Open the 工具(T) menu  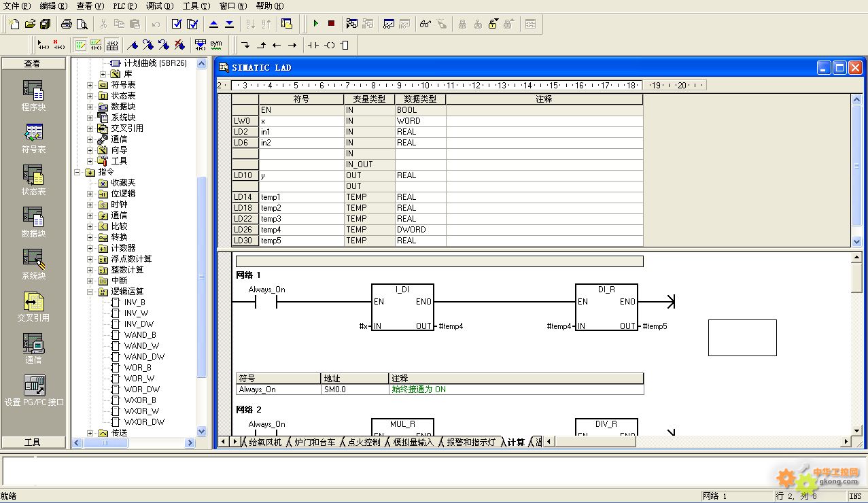point(196,6)
